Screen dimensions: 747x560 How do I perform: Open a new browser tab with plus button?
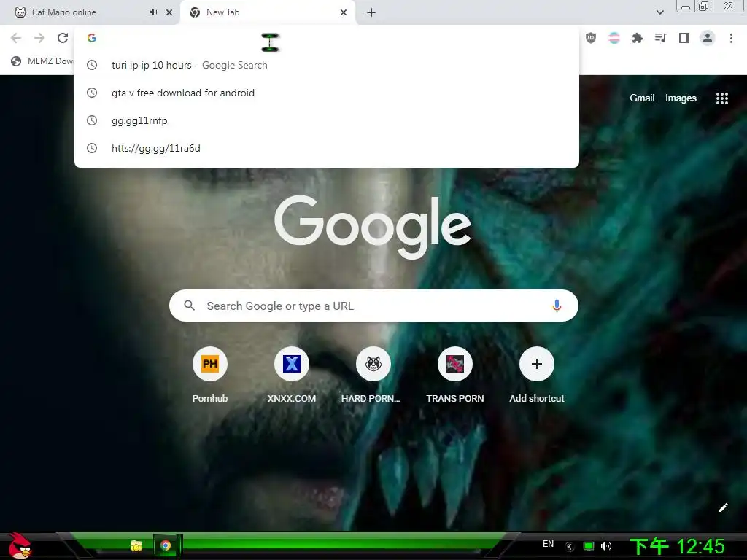tap(371, 12)
